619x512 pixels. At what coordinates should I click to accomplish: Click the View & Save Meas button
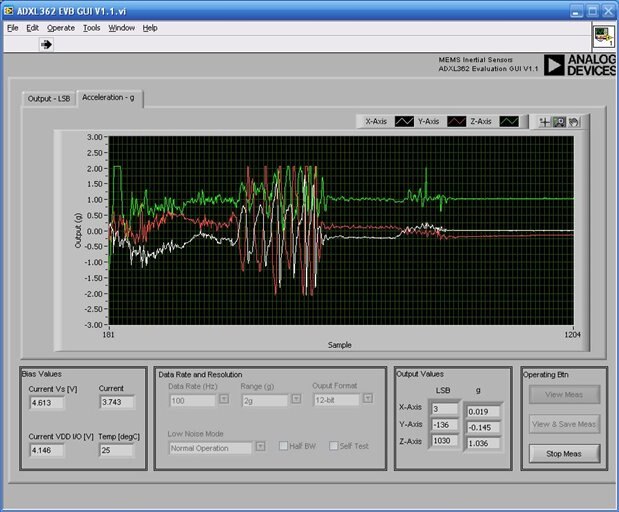point(564,424)
